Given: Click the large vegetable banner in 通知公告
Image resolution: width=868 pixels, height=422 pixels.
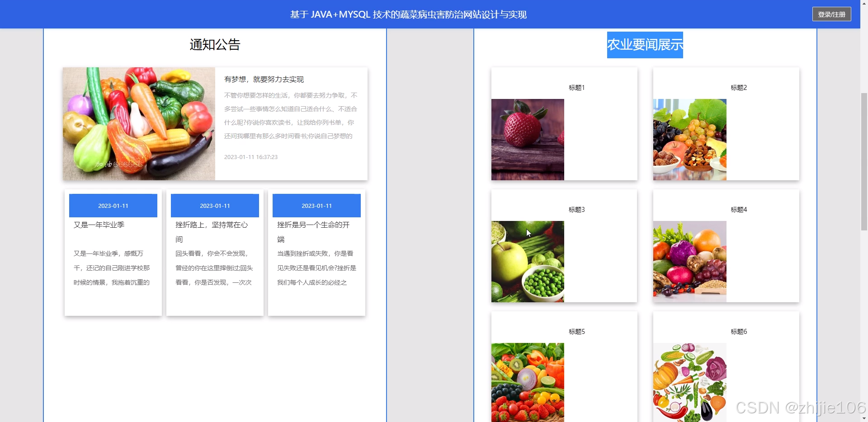Looking at the screenshot, I should point(138,124).
